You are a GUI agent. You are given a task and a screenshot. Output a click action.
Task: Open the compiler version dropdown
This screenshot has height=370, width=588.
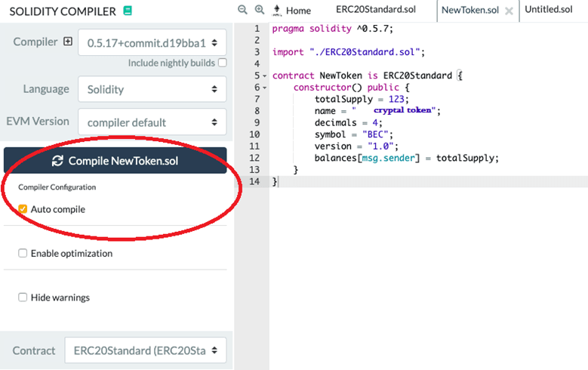point(152,42)
